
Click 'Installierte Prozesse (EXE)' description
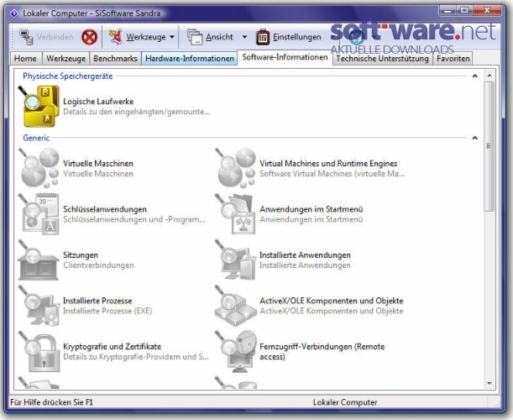click(107, 311)
